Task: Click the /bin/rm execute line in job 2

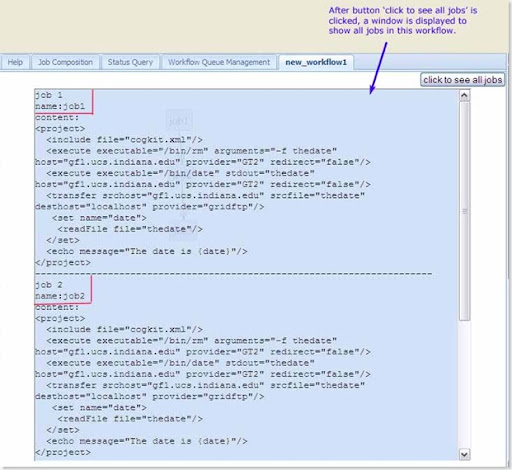Action: tap(192, 341)
